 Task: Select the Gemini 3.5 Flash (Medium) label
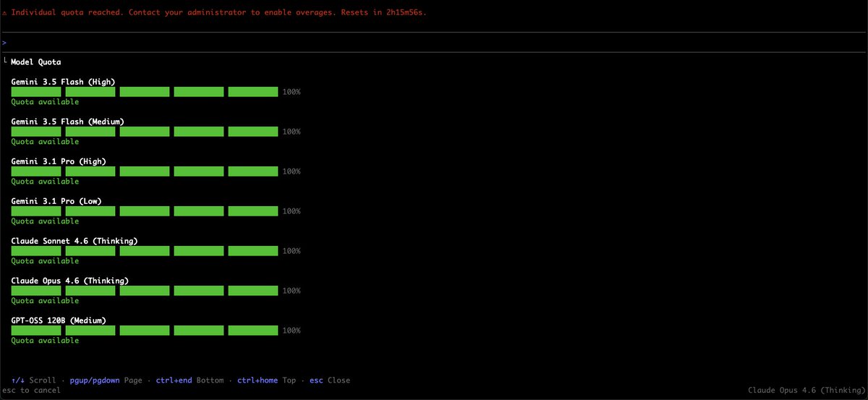coord(67,122)
